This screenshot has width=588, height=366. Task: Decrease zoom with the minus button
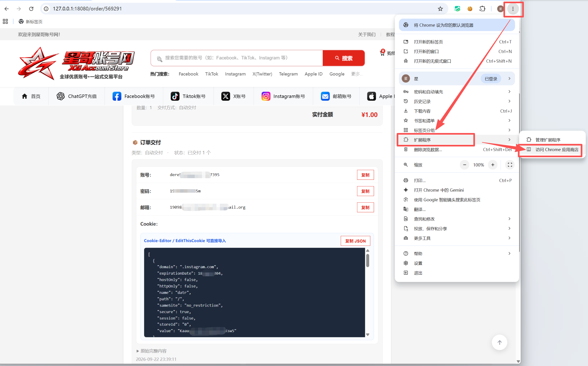point(464,165)
